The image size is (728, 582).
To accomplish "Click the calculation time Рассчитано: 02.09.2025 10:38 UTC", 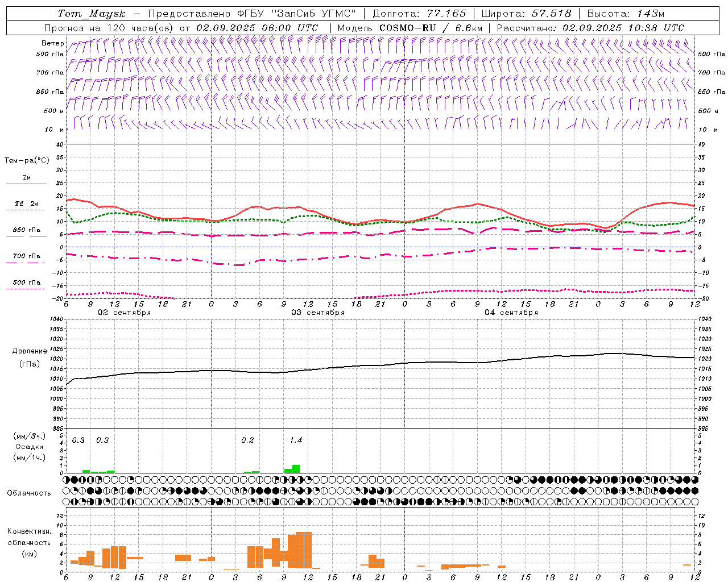I will click(x=590, y=28).
